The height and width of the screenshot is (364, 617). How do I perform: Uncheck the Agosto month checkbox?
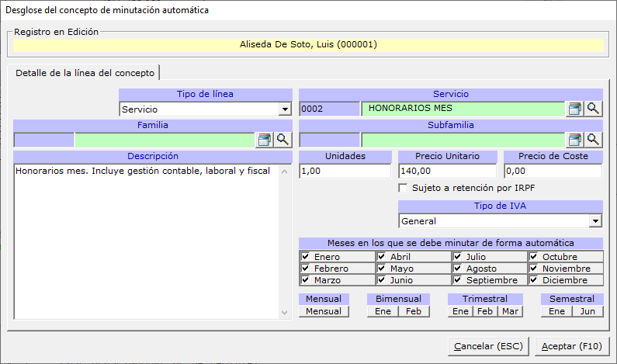[x=458, y=269]
